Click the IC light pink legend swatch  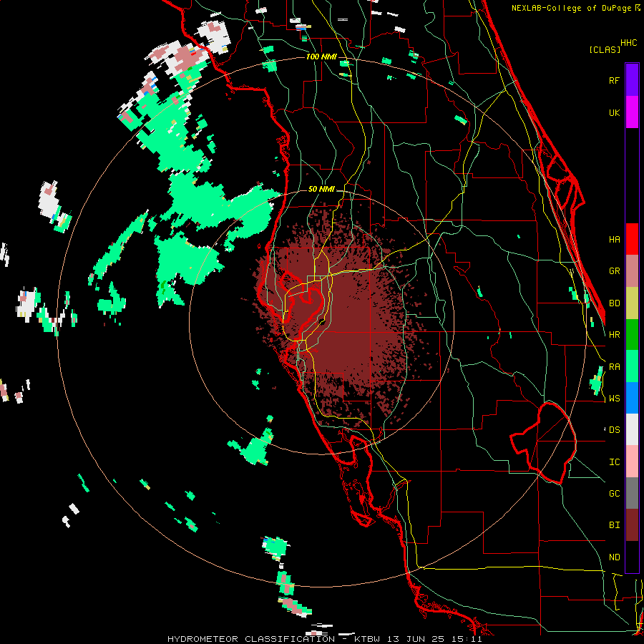632,462
